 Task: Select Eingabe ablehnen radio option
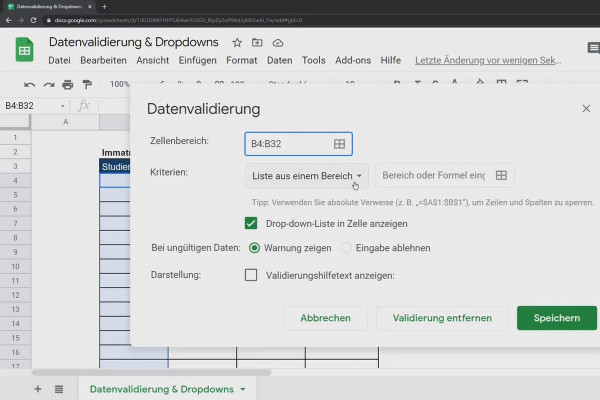[346, 248]
